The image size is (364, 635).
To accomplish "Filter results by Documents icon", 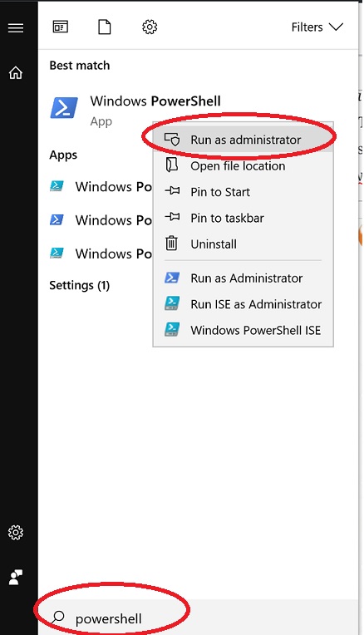I will [105, 27].
